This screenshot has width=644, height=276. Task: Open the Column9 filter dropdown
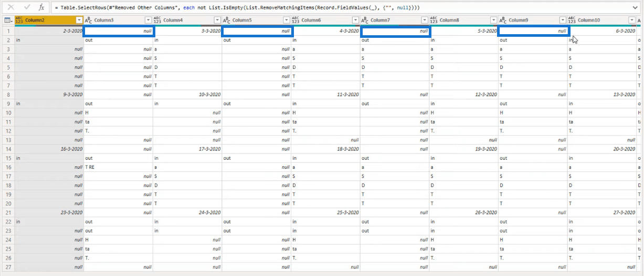click(563, 20)
